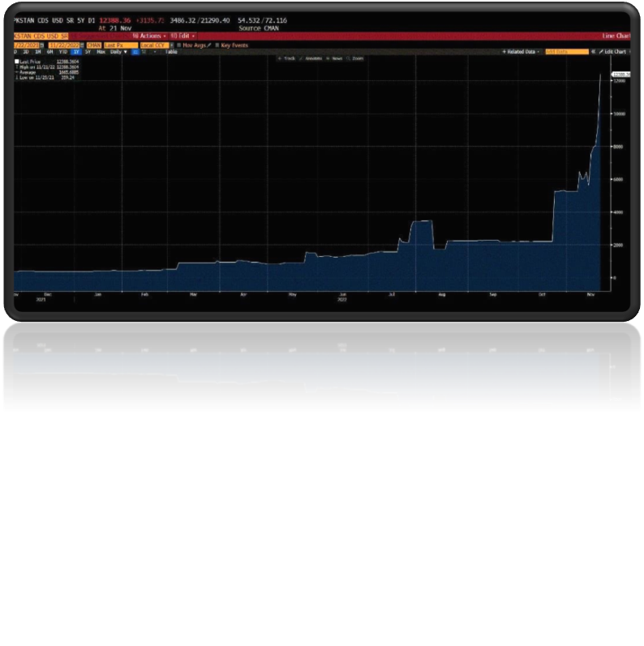Click the News tool in chart toolbar
Image resolution: width=644 pixels, height=646 pixels.
[x=334, y=58]
